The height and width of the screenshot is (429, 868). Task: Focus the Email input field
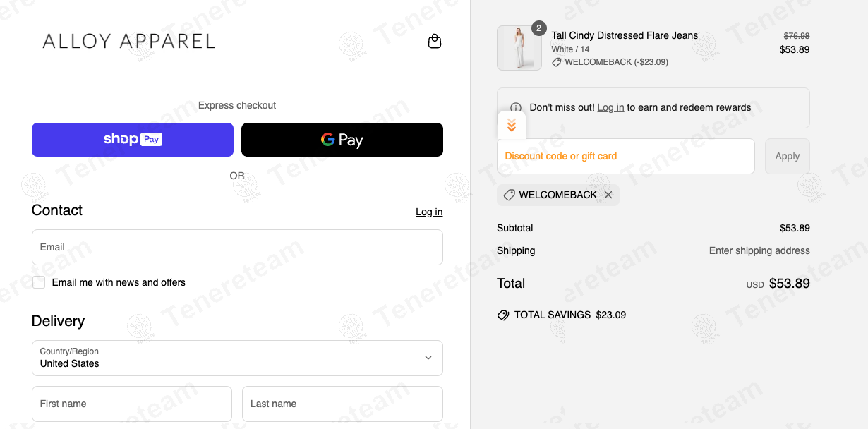click(x=237, y=247)
